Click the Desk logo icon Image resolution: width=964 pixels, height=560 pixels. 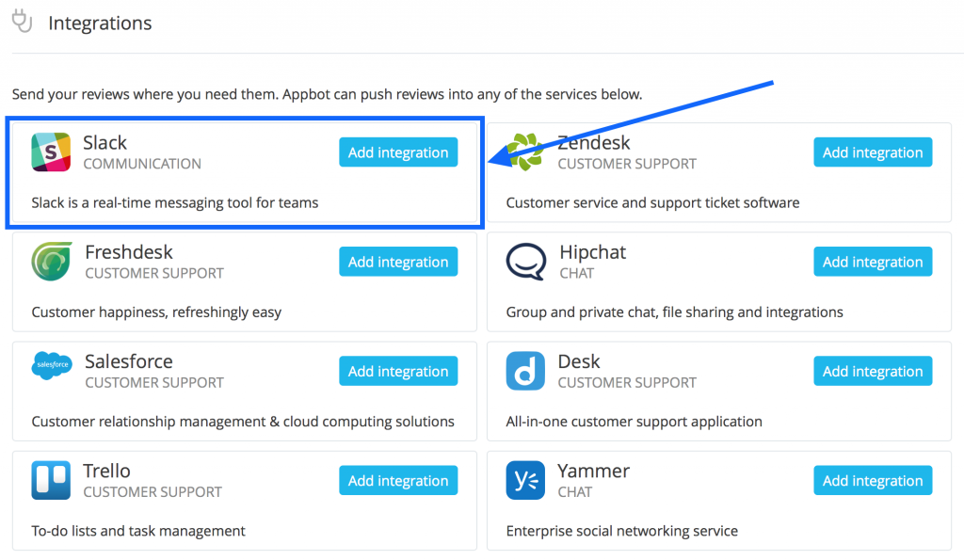point(525,371)
